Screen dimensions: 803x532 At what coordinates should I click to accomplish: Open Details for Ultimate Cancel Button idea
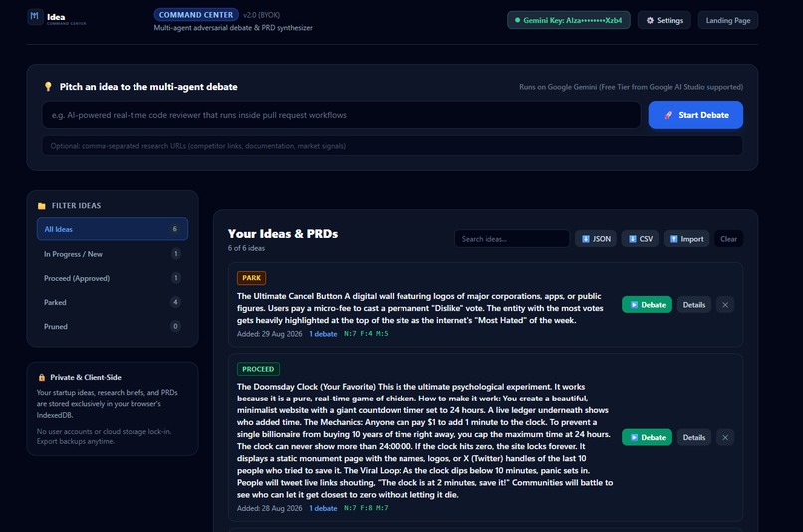click(x=694, y=304)
